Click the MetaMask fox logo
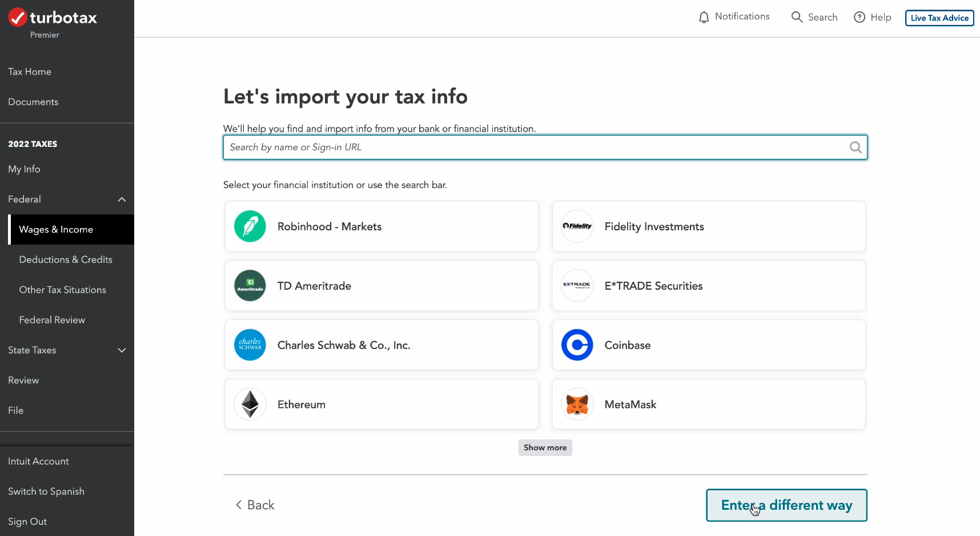 point(577,405)
